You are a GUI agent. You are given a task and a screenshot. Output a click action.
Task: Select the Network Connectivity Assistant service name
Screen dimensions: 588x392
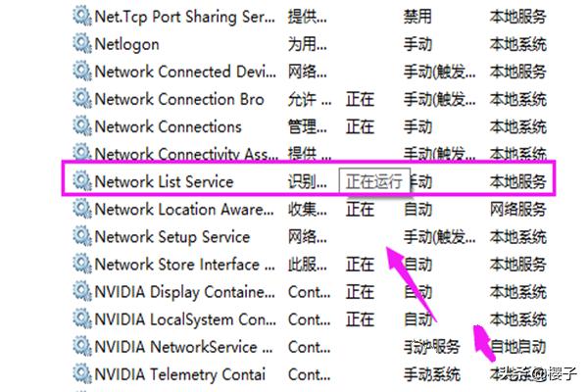click(184, 154)
